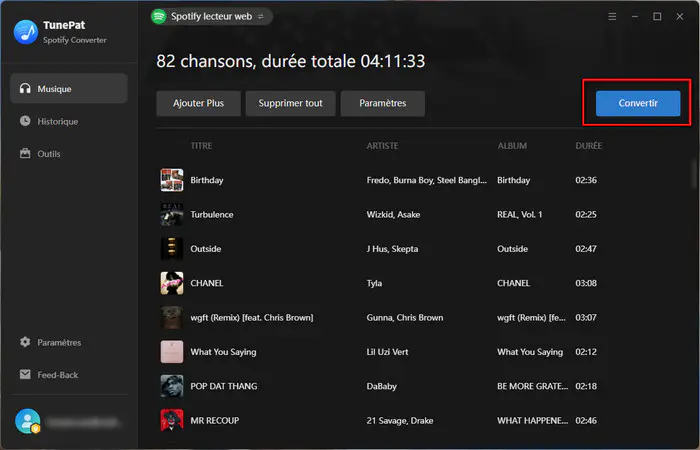The height and width of the screenshot is (450, 700).
Task: Click the wgft (Remix) album cover thumbnail
Action: (172, 317)
